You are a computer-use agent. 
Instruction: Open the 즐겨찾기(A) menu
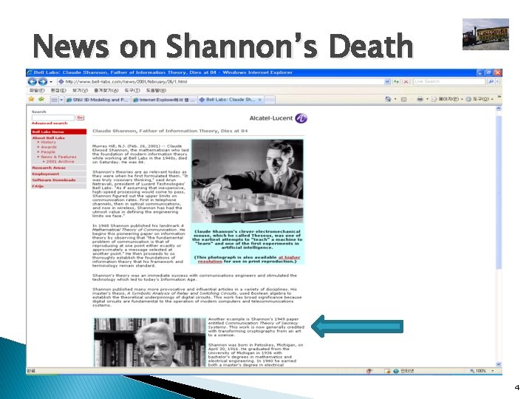106,91
